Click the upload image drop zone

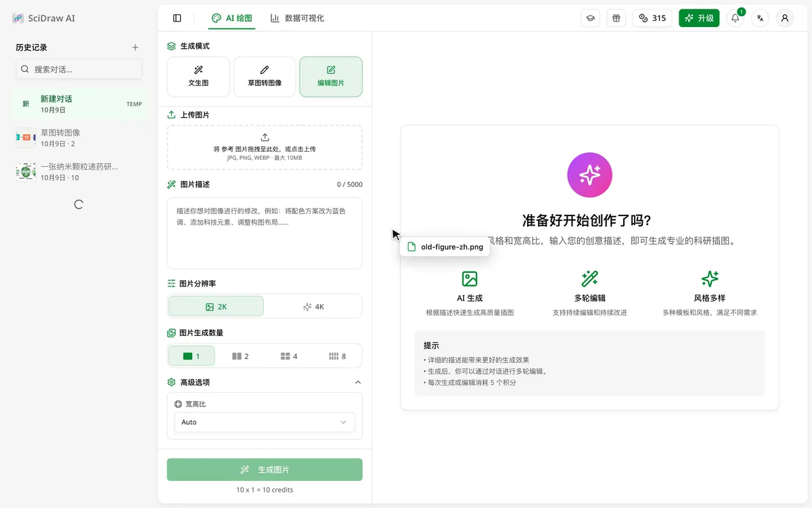click(x=265, y=147)
